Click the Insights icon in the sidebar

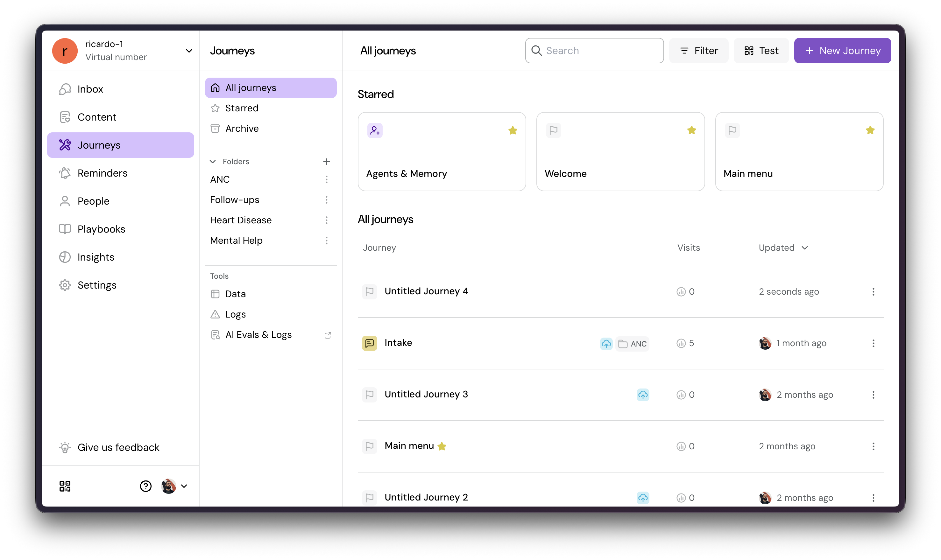point(65,257)
